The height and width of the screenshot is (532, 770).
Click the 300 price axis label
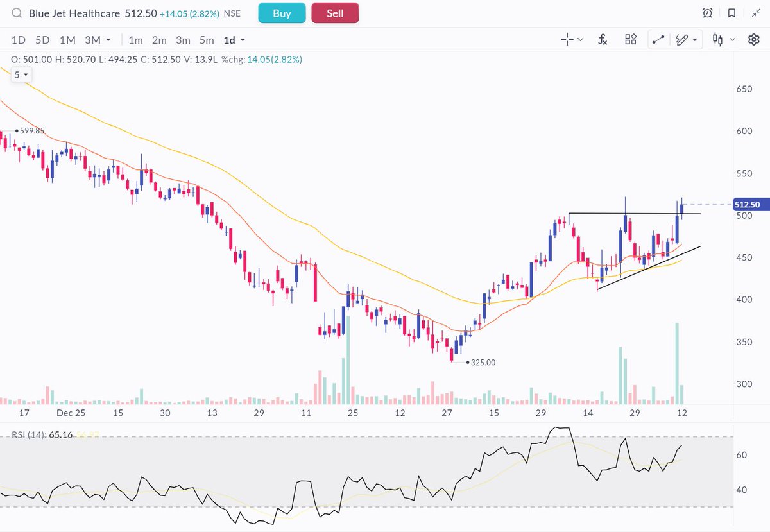pos(744,384)
